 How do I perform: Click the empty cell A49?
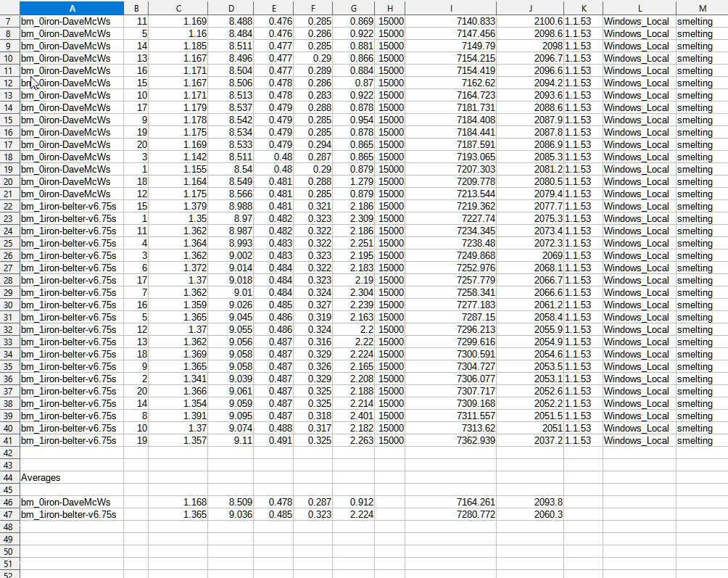click(71, 540)
